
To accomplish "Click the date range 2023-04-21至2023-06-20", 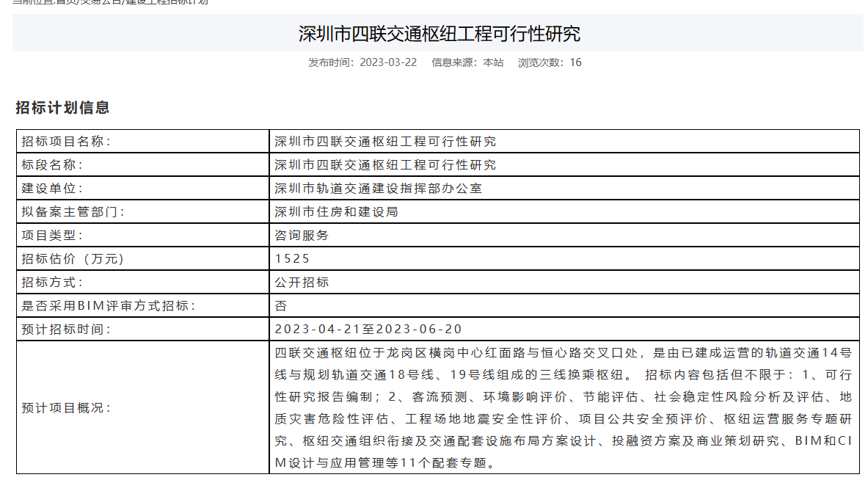I will (368, 330).
